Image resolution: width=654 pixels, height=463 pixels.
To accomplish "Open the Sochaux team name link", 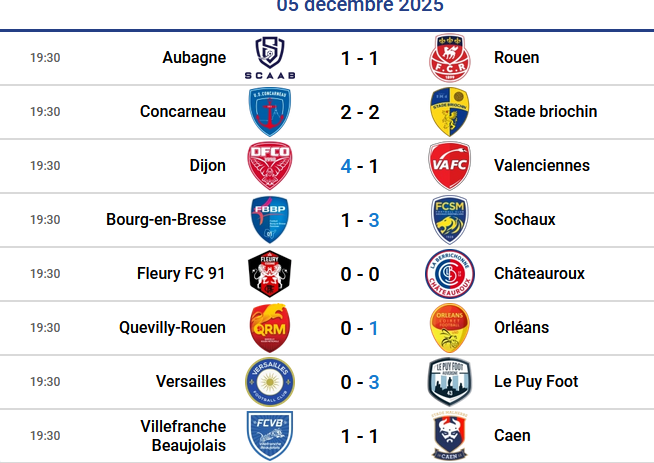I will point(524,220).
